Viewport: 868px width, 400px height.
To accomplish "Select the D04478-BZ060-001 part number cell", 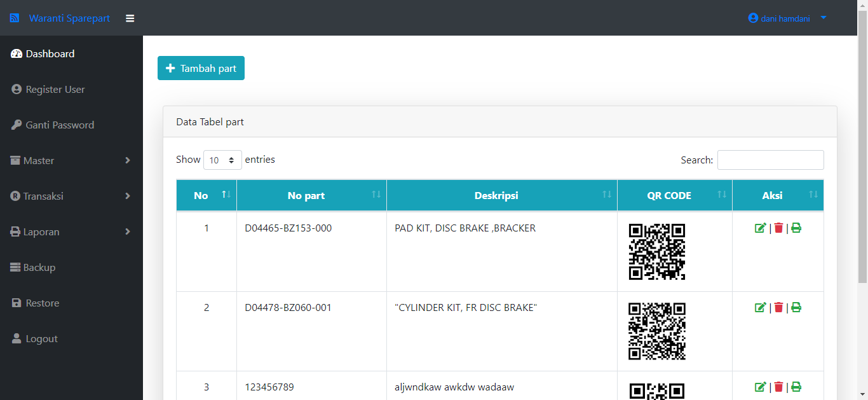I will (x=311, y=331).
